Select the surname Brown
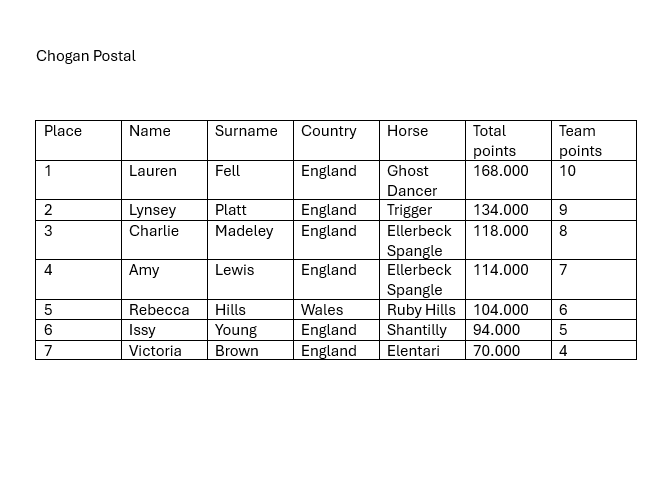This screenshot has width=655, height=501. [236, 351]
